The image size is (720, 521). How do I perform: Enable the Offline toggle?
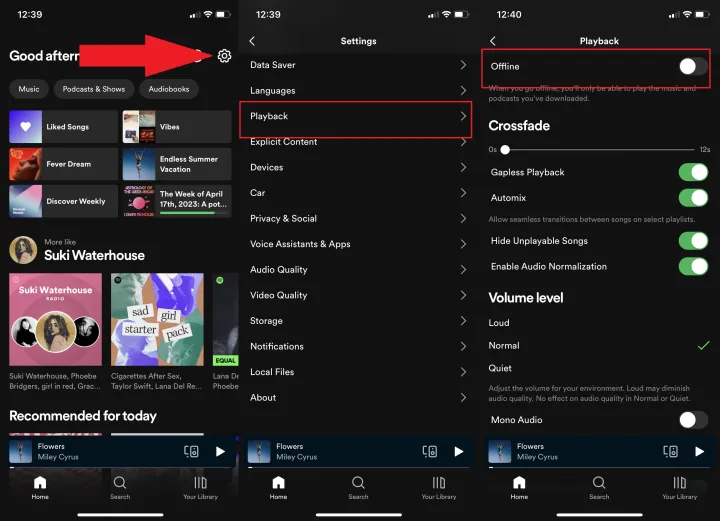coord(692,67)
